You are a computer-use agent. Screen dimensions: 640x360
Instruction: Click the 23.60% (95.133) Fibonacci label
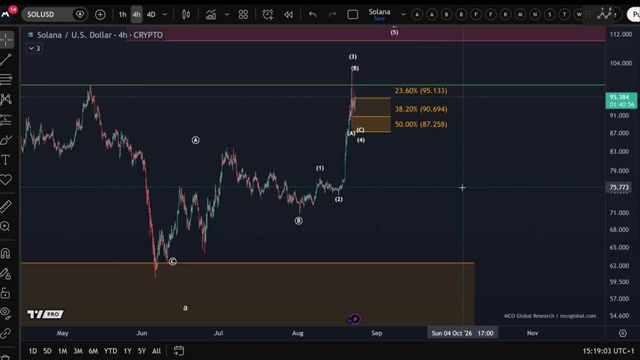[421, 91]
